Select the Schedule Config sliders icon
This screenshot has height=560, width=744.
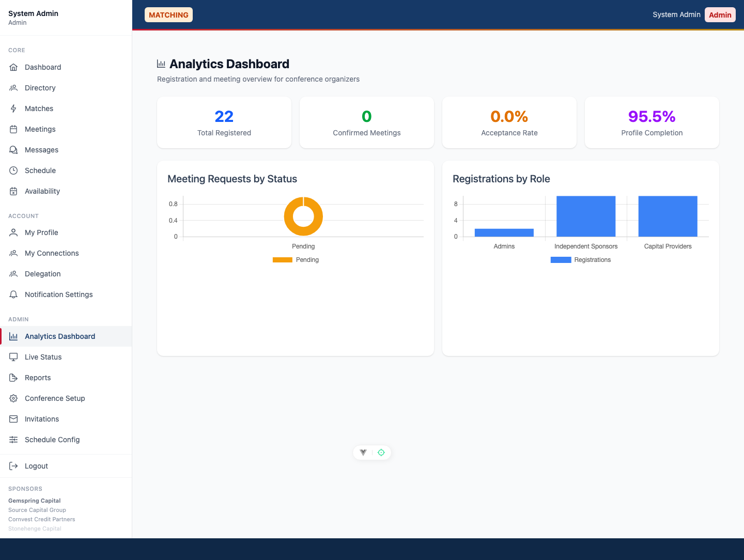click(x=13, y=440)
